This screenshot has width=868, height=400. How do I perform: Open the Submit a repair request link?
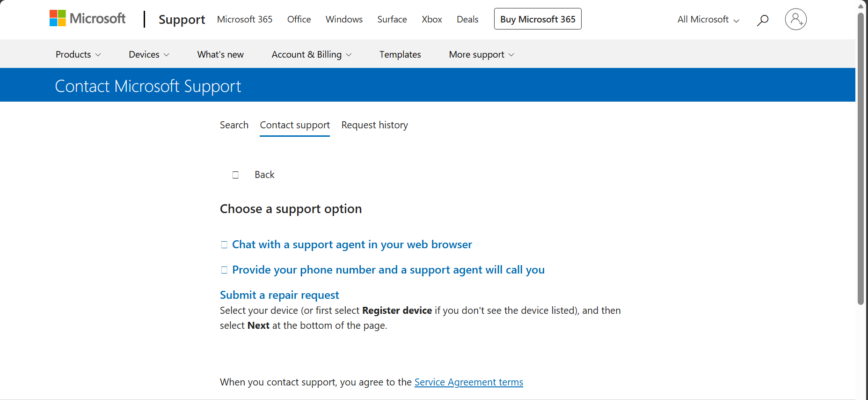coord(279,295)
